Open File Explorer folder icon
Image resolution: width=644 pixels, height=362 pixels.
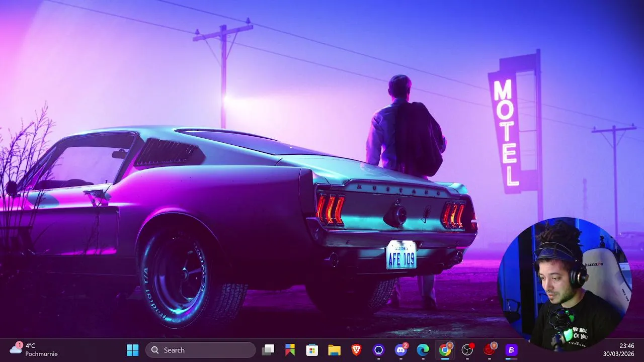pyautogui.click(x=335, y=350)
